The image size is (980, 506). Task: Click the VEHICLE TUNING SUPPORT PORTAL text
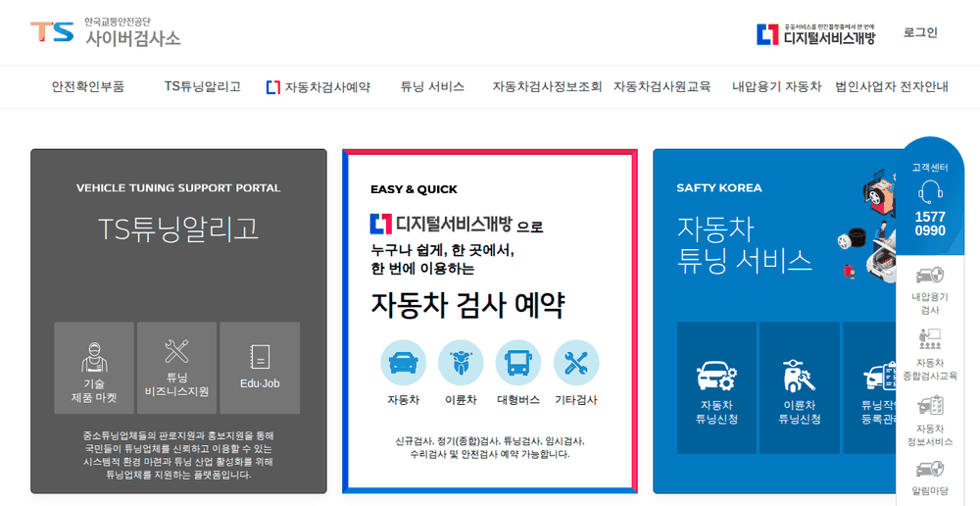pyautogui.click(x=178, y=187)
